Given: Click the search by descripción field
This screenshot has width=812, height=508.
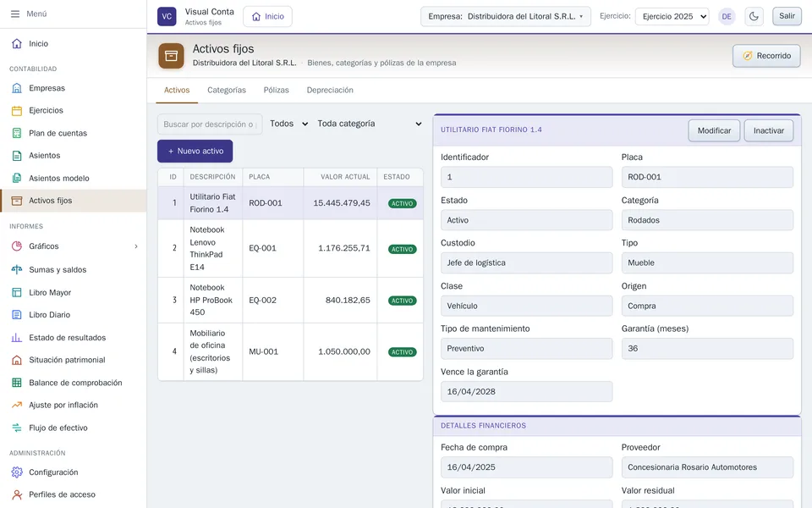Looking at the screenshot, I should 210,124.
